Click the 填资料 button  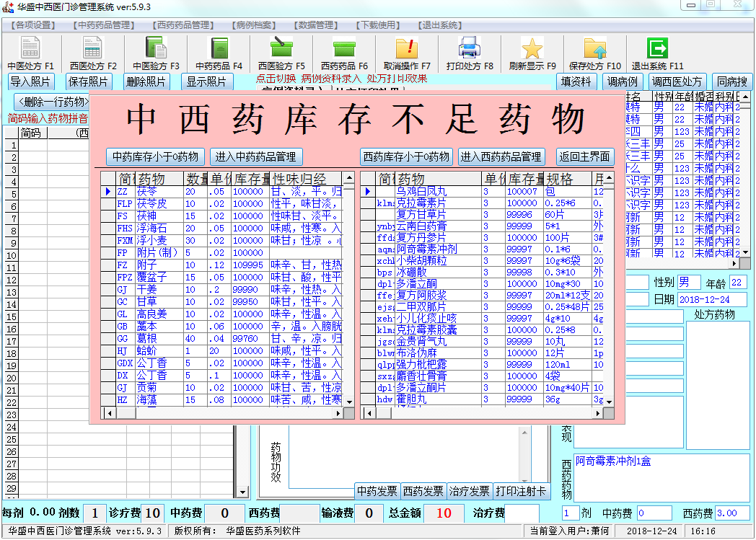pyautogui.click(x=576, y=81)
